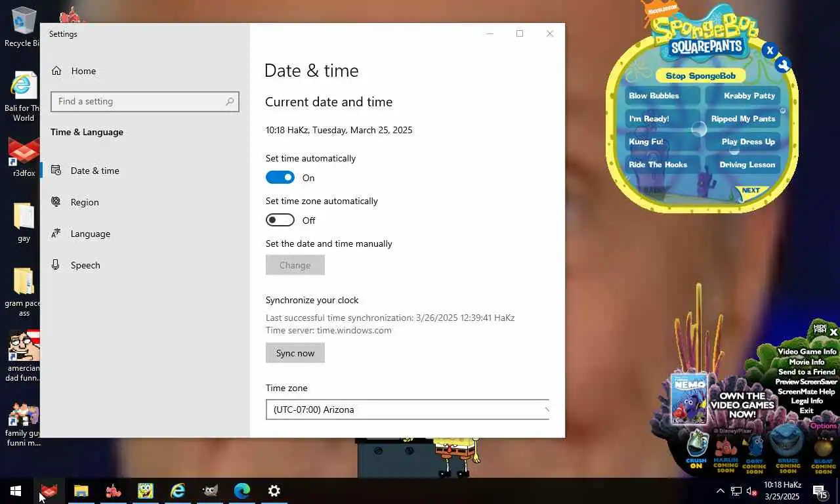
Task: Open the Windows Start menu
Action: (x=16, y=491)
